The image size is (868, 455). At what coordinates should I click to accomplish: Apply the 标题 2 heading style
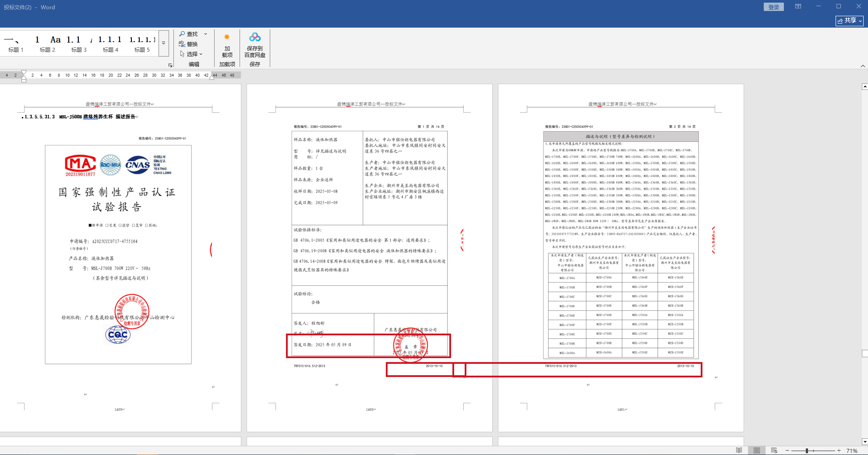click(x=47, y=43)
